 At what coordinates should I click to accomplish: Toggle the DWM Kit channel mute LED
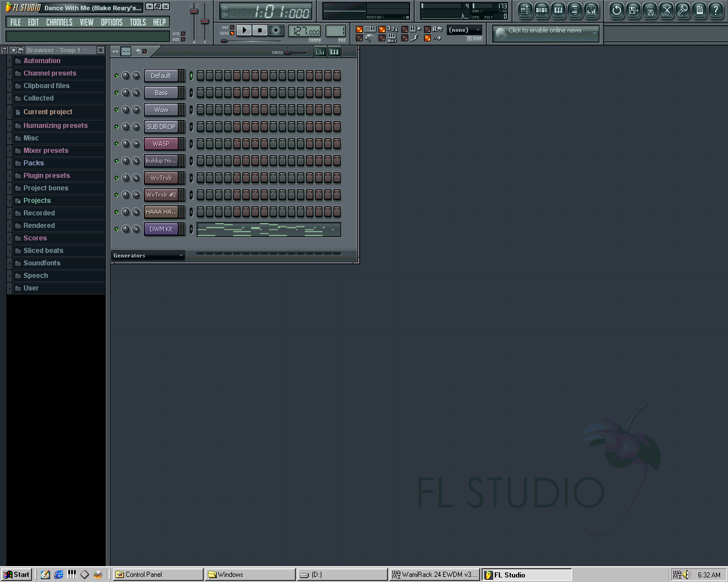(x=117, y=229)
